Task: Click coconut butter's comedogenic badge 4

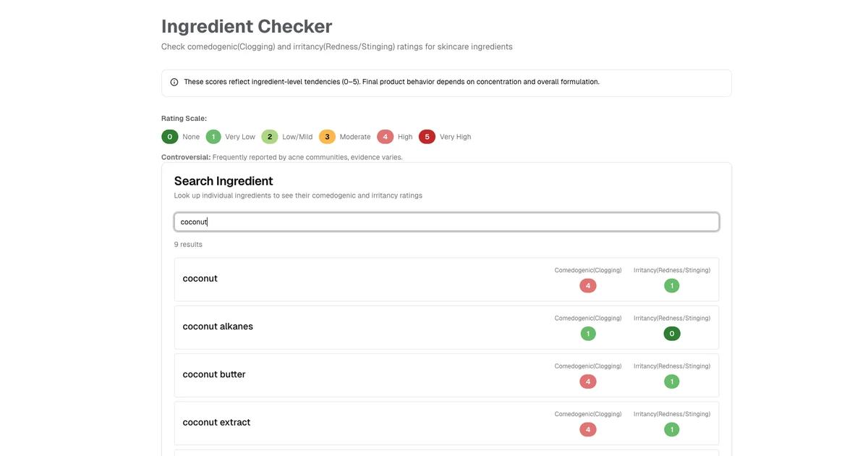Action: coord(588,381)
